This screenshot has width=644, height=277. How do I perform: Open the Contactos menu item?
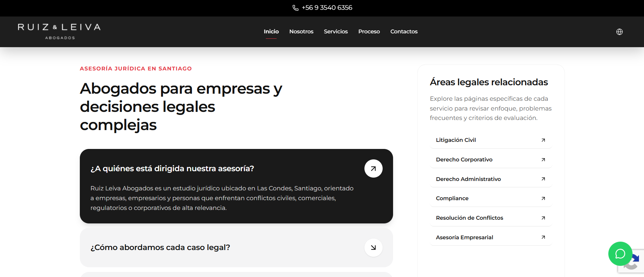(x=404, y=31)
